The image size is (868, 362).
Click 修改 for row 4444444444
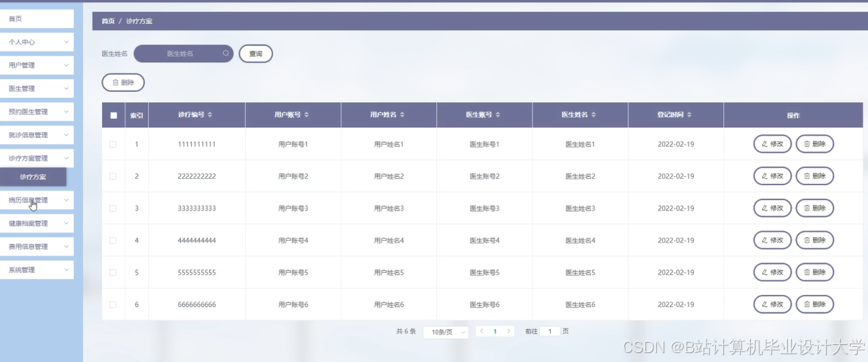coord(772,240)
